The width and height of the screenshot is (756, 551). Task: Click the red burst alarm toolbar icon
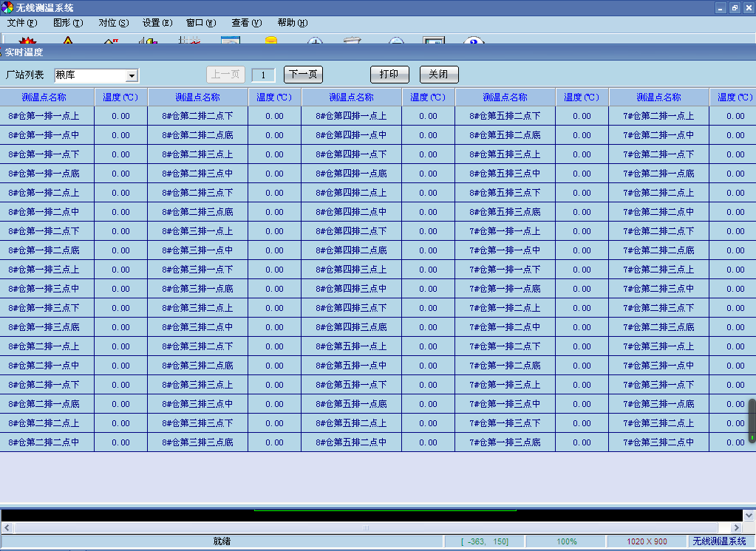[27, 41]
